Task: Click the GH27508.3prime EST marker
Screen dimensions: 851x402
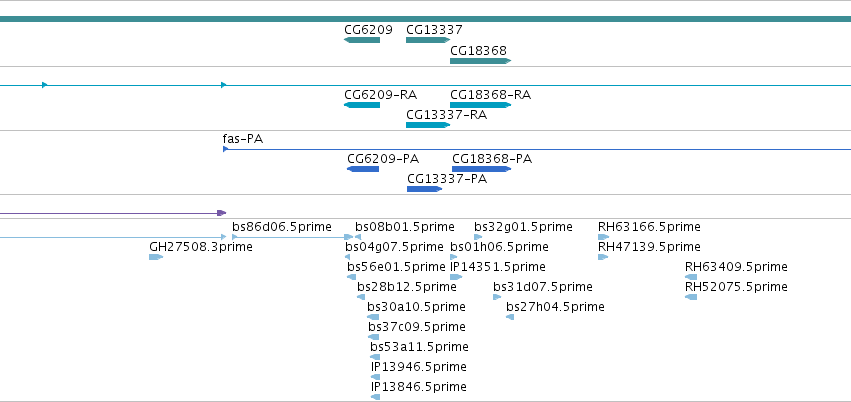Action: [x=156, y=257]
